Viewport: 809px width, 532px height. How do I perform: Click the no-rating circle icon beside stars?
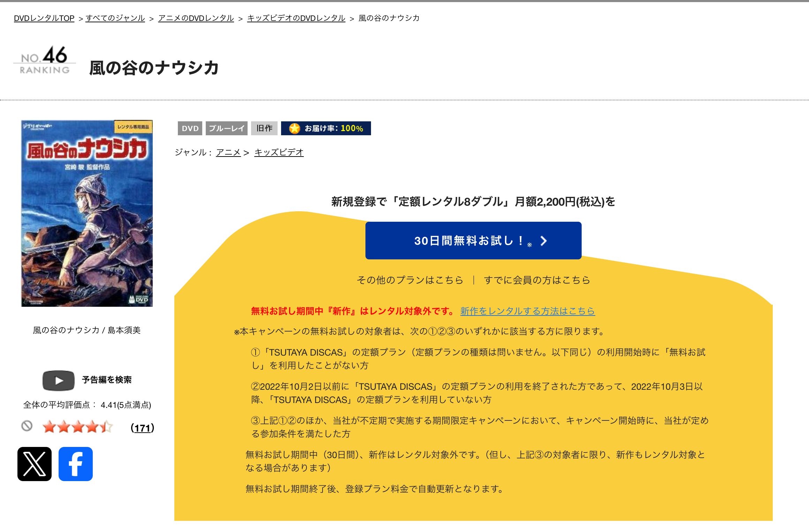point(27,426)
